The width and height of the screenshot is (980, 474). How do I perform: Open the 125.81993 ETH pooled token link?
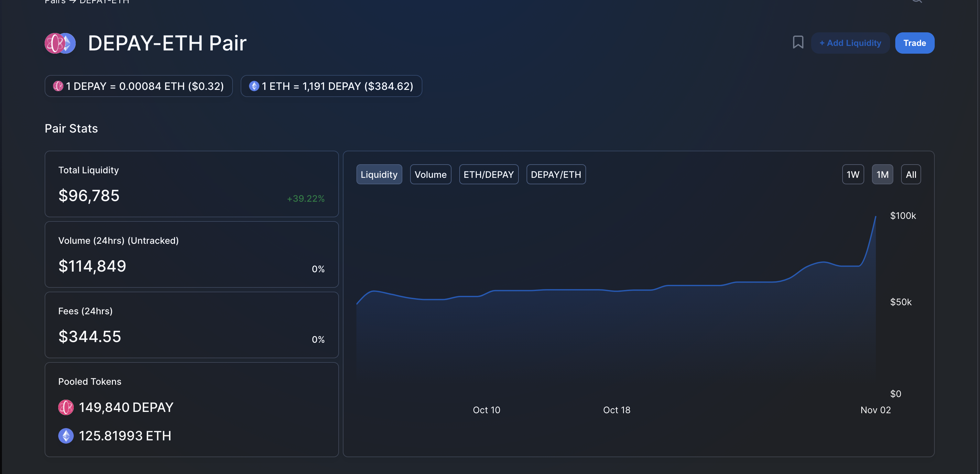click(x=125, y=436)
